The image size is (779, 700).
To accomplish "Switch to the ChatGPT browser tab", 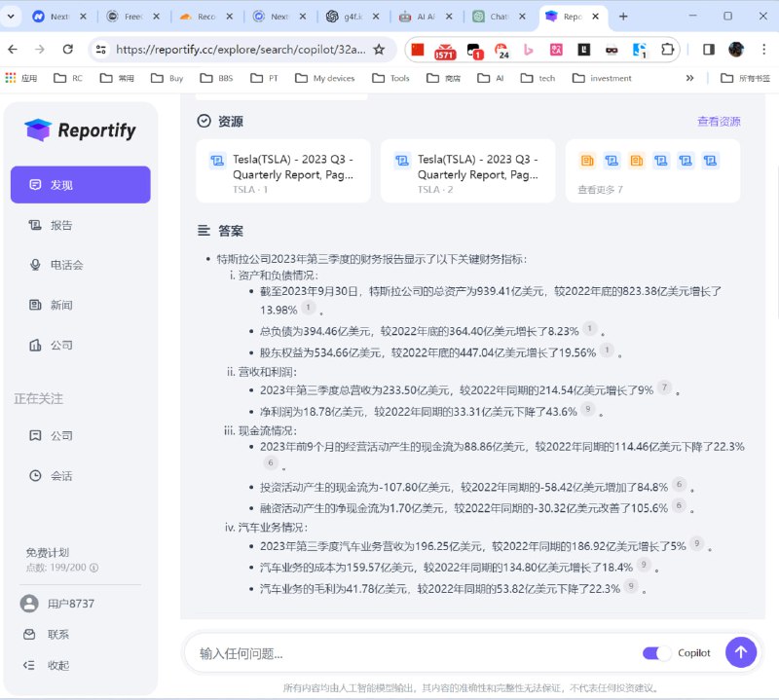I will pos(498,17).
